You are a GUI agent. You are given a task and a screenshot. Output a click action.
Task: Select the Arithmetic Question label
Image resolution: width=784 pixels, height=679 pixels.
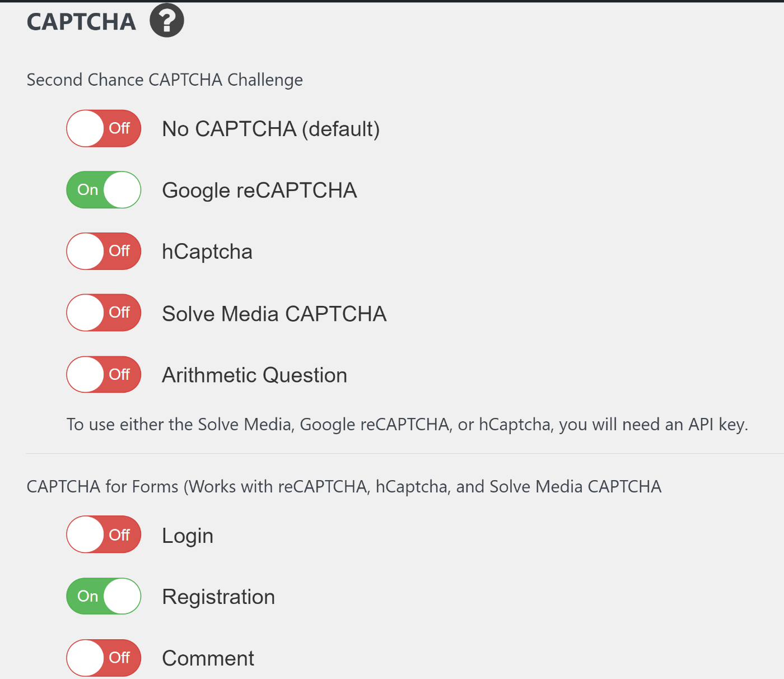(254, 374)
